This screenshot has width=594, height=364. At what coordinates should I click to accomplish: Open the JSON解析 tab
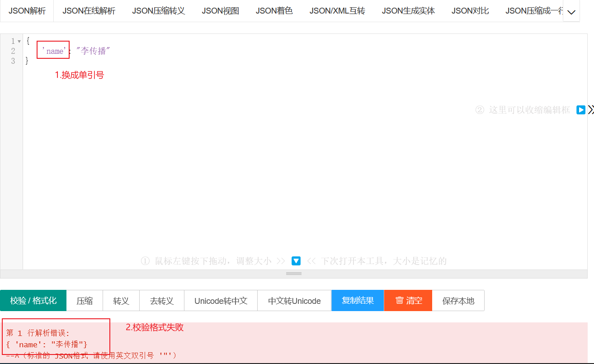[27, 11]
